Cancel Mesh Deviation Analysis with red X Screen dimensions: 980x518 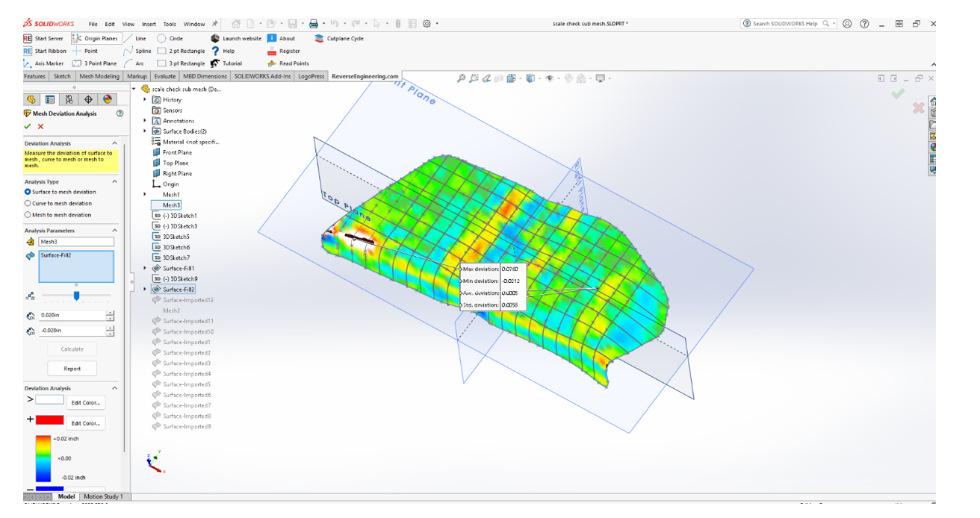[x=40, y=126]
